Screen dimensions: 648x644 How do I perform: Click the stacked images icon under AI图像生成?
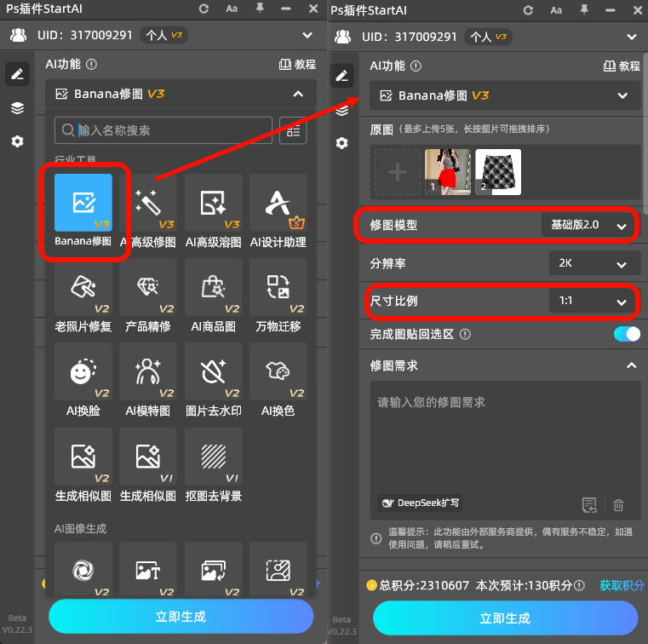(x=213, y=570)
